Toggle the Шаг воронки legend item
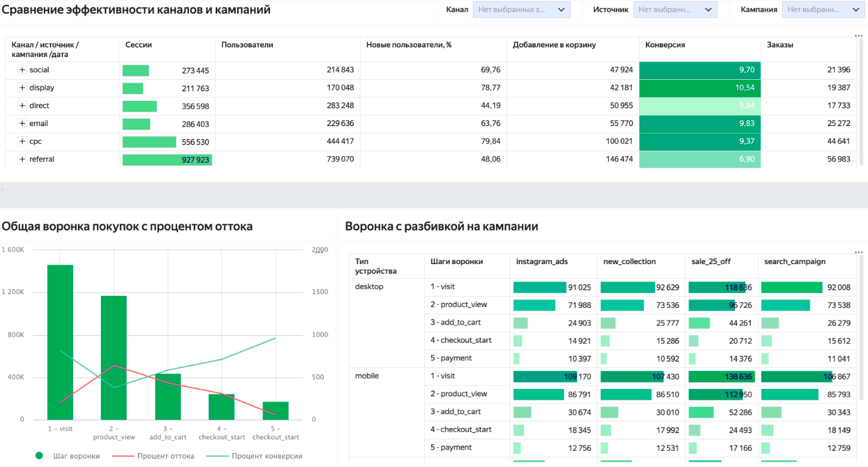 click(68, 456)
